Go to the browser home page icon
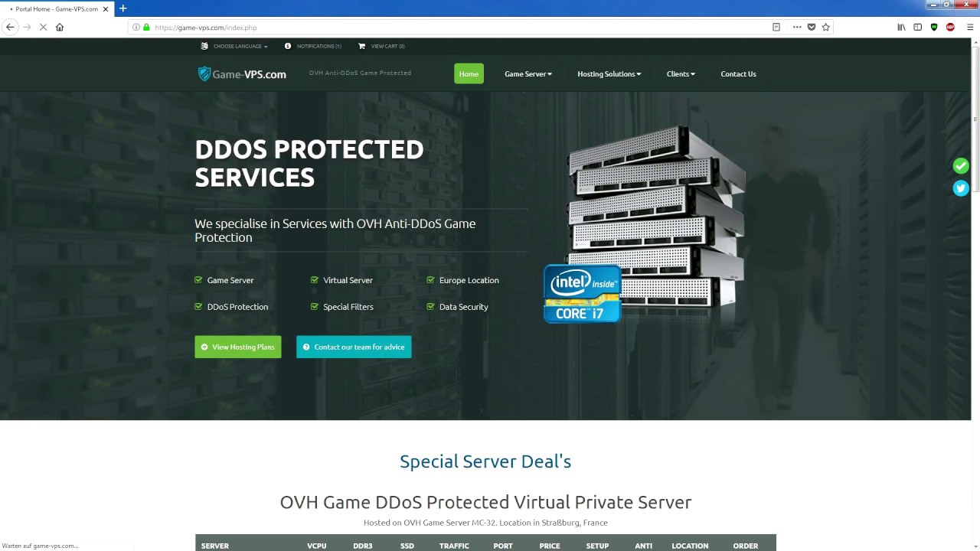980x551 pixels. pyautogui.click(x=60, y=27)
